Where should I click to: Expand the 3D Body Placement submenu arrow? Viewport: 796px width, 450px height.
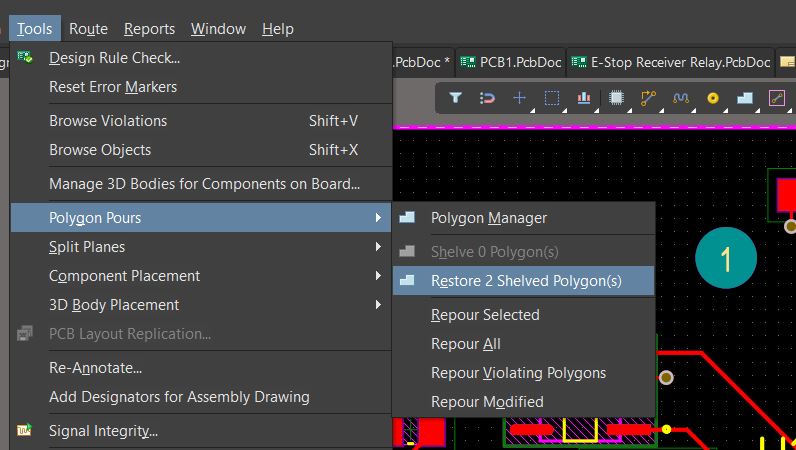pos(378,305)
